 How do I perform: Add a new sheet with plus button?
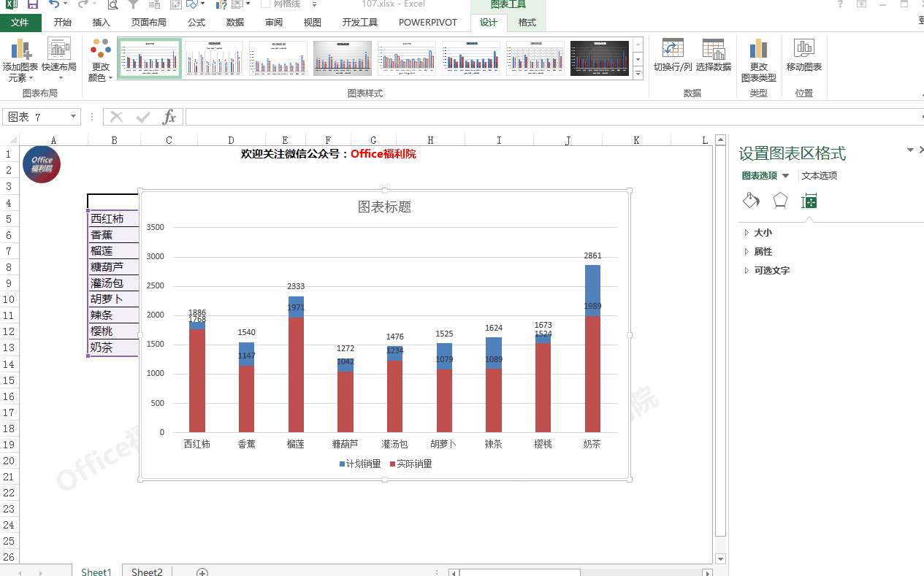point(202,572)
